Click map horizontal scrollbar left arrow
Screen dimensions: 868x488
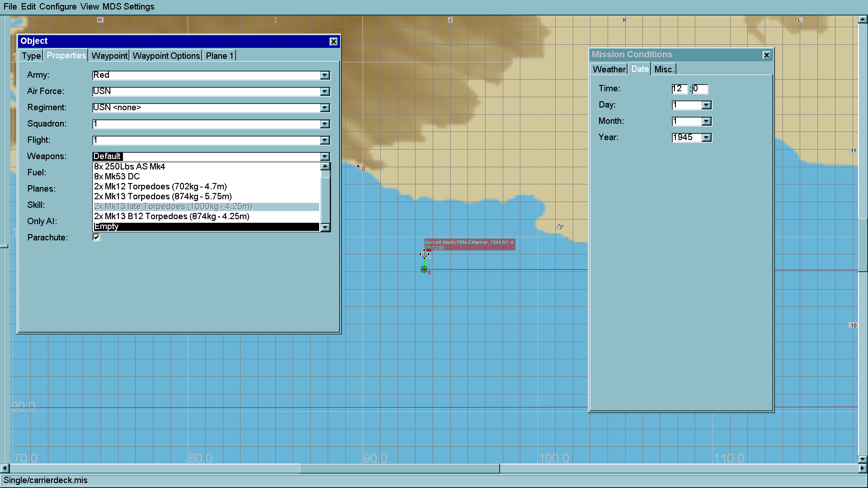pyautogui.click(x=5, y=469)
